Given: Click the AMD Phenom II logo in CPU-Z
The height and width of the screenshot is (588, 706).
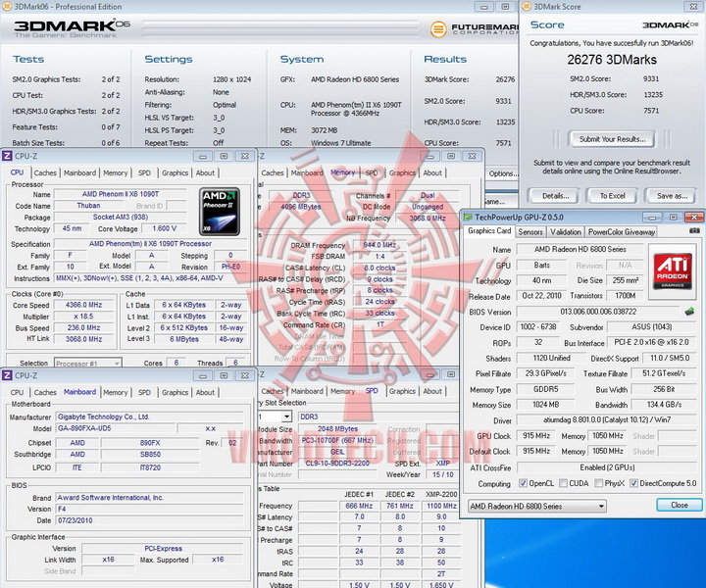Looking at the screenshot, I should pyautogui.click(x=220, y=209).
